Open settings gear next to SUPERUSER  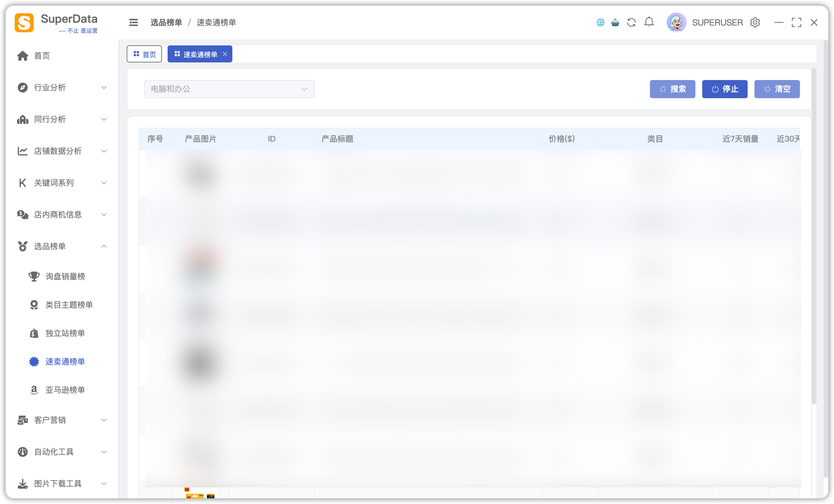point(755,22)
